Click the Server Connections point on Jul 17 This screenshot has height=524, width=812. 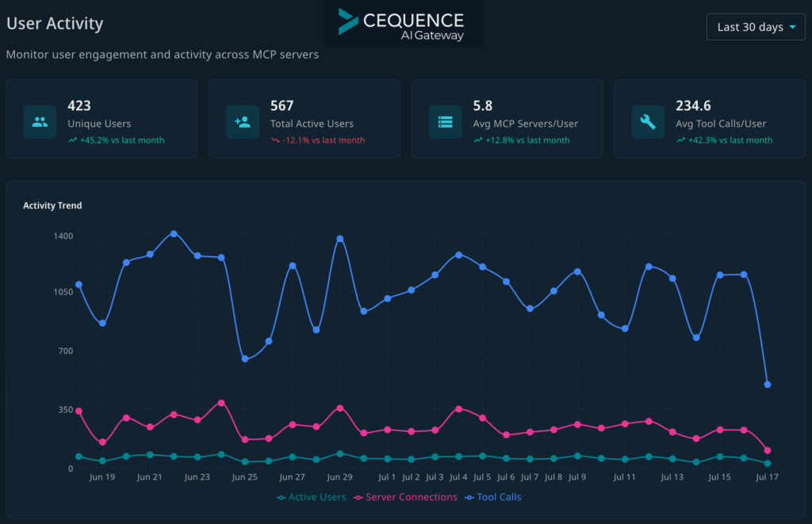coord(768,450)
